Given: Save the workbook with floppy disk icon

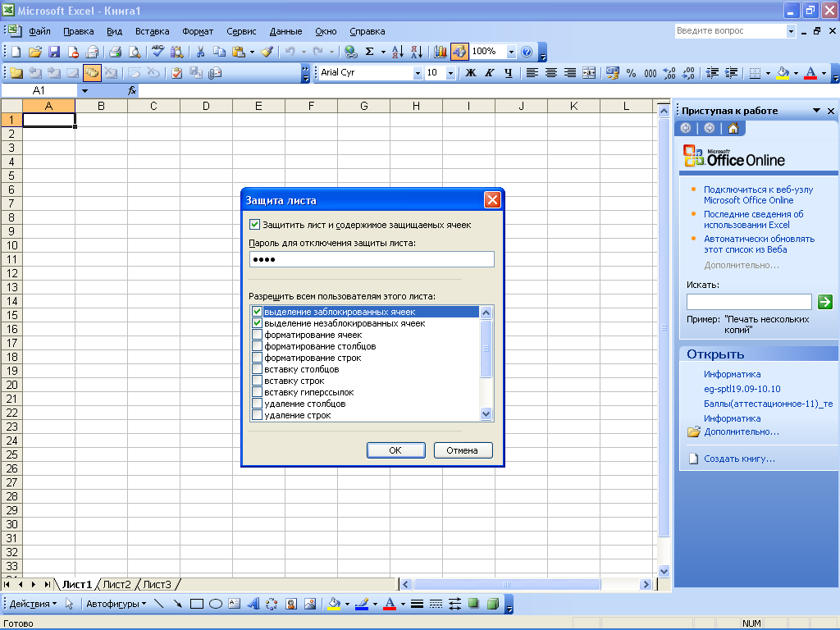Looking at the screenshot, I should 54,52.
